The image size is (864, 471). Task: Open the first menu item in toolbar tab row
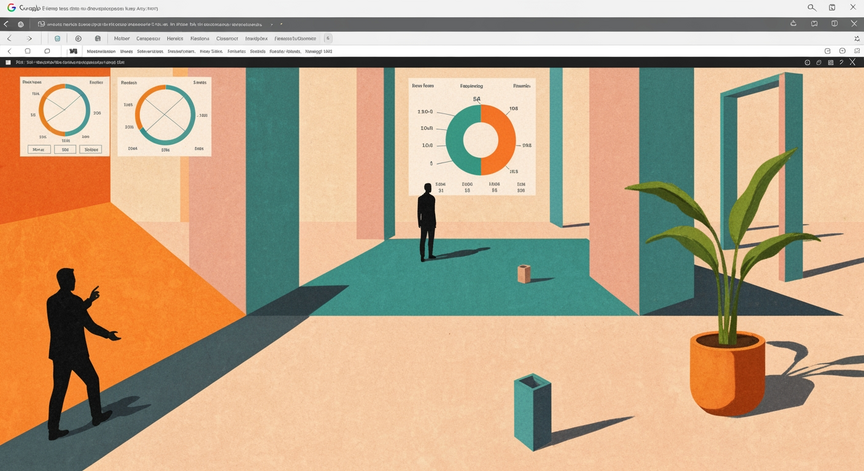click(122, 39)
